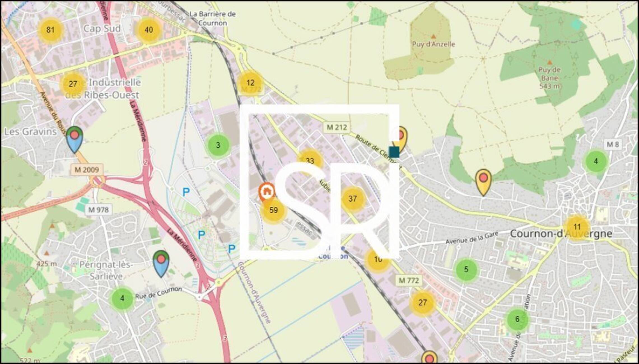Screen dimensions: 639x364
Task: Expand the green 3 cluster marker
Action: (x=218, y=145)
